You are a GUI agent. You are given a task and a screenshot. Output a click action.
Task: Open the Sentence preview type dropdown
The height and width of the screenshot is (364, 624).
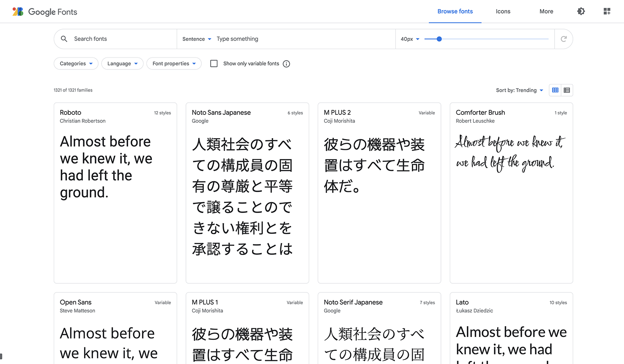tap(197, 39)
